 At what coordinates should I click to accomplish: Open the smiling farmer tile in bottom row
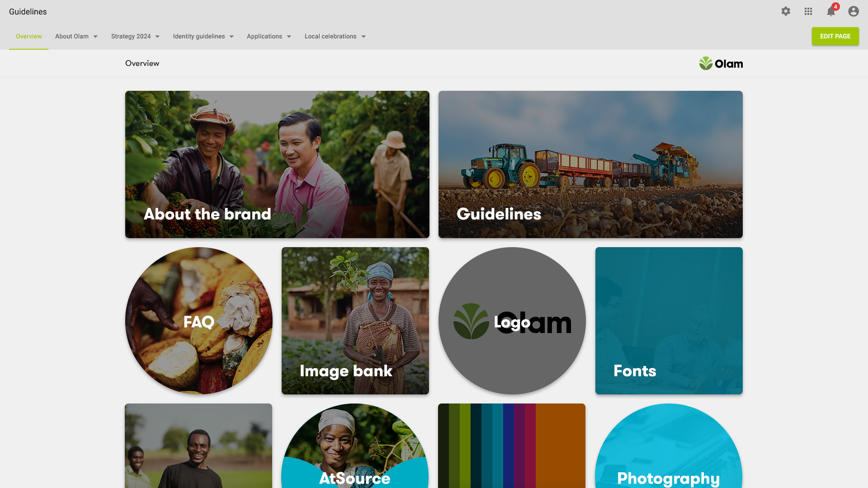[198, 446]
